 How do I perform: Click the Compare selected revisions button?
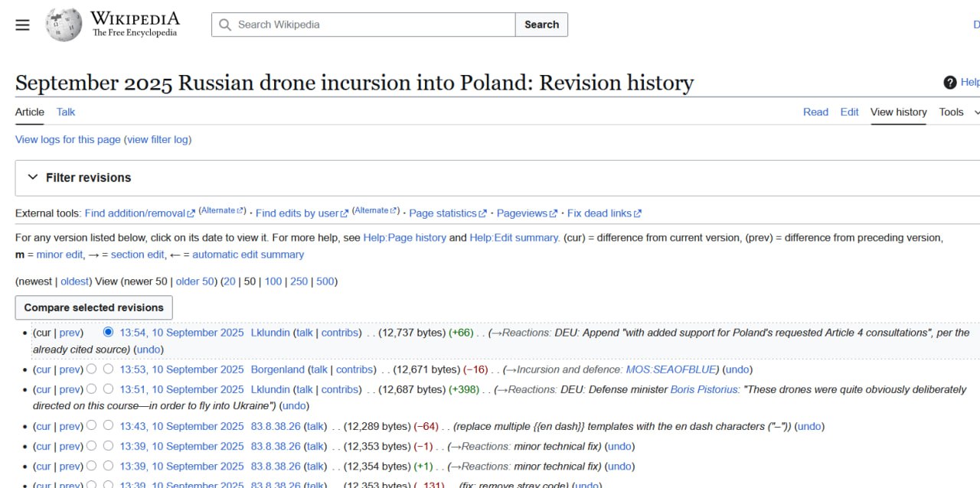[x=94, y=307]
